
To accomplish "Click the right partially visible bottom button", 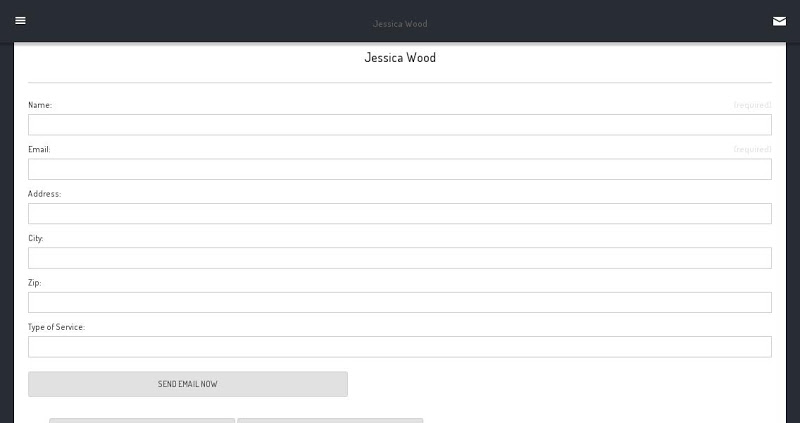I will point(330,420).
